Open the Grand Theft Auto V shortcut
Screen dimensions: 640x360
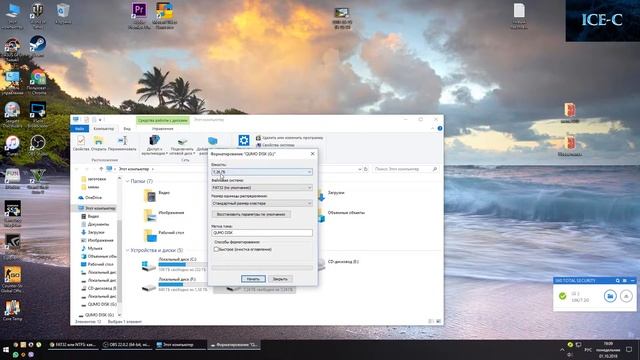click(x=38, y=180)
